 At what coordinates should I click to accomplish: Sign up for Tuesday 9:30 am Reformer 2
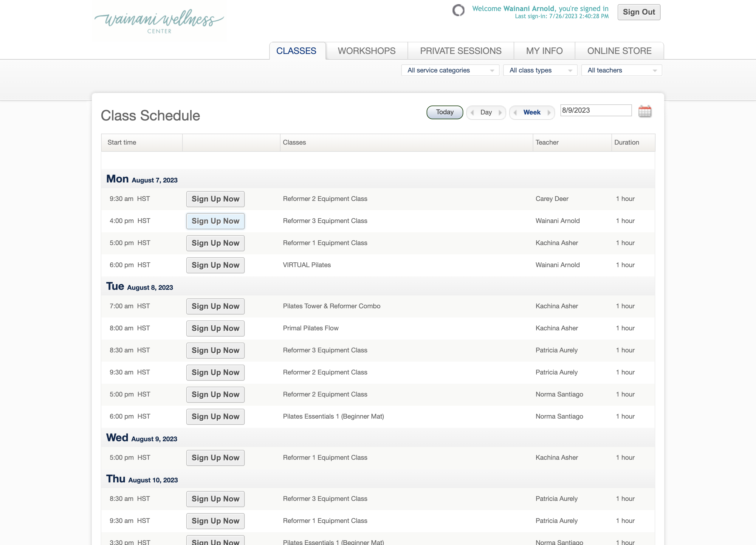[x=215, y=372]
